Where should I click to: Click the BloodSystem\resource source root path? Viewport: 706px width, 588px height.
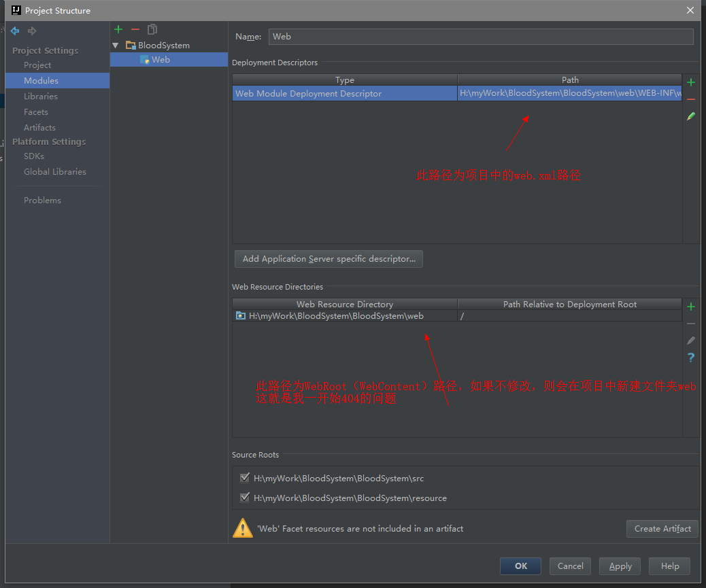tap(350, 498)
